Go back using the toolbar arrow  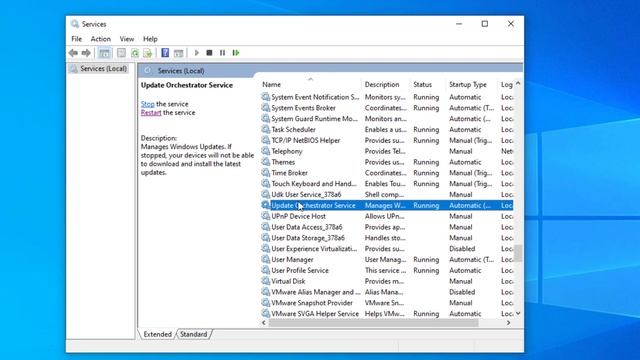coord(73,53)
